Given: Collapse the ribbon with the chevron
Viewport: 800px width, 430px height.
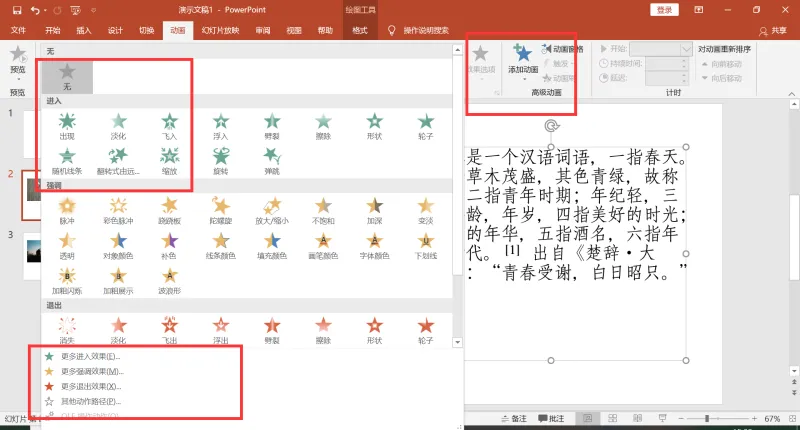Looking at the screenshot, I should pyautogui.click(x=791, y=94).
